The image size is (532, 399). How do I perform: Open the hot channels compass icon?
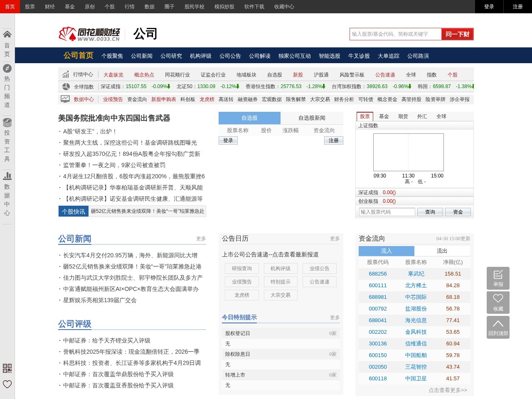click(7, 68)
